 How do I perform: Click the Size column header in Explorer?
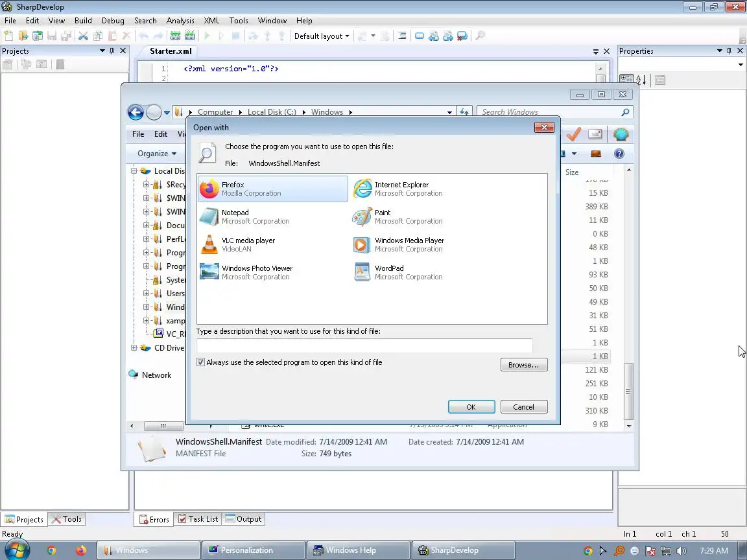pos(572,172)
